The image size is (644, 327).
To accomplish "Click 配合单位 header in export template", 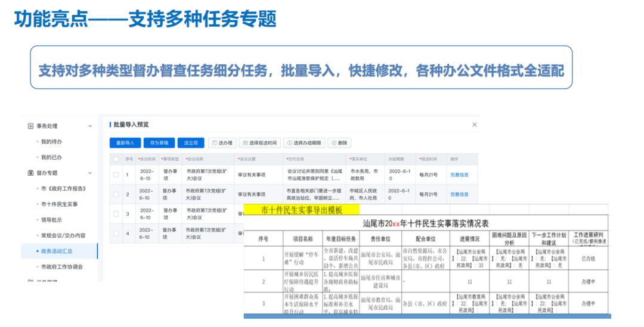I will pyautogui.click(x=425, y=239).
